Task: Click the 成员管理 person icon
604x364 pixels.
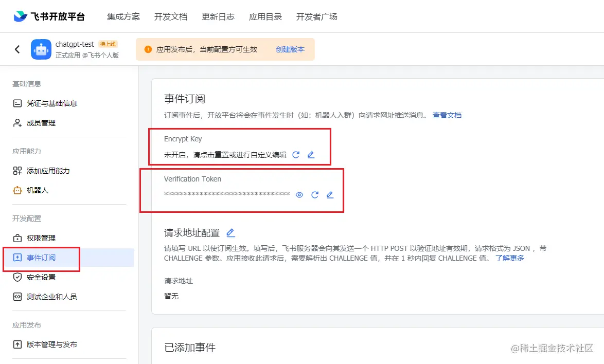Action: 17,123
